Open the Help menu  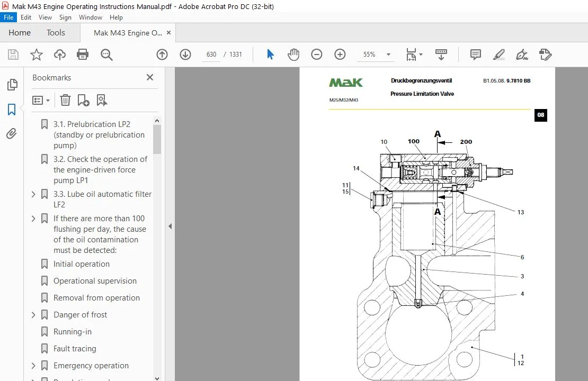(x=116, y=17)
